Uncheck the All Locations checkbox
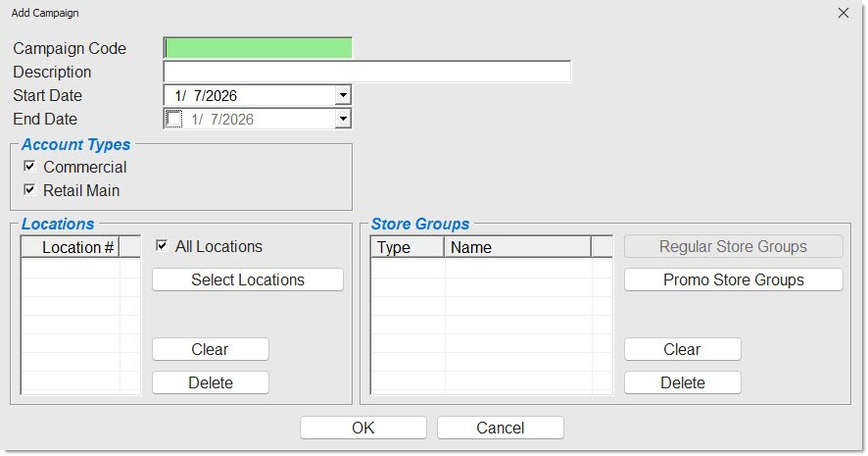 pyautogui.click(x=162, y=247)
